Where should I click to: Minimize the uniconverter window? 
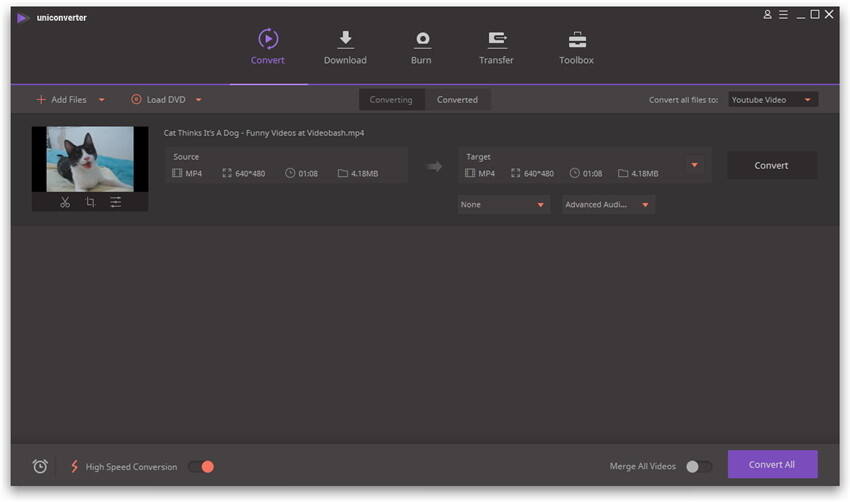coord(800,15)
